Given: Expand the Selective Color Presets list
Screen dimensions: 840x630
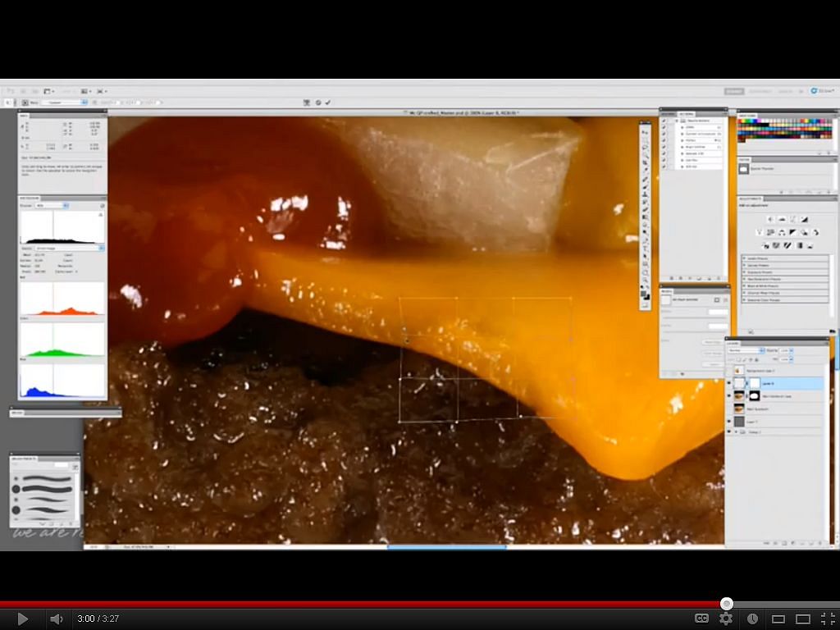Looking at the screenshot, I should point(745,300).
